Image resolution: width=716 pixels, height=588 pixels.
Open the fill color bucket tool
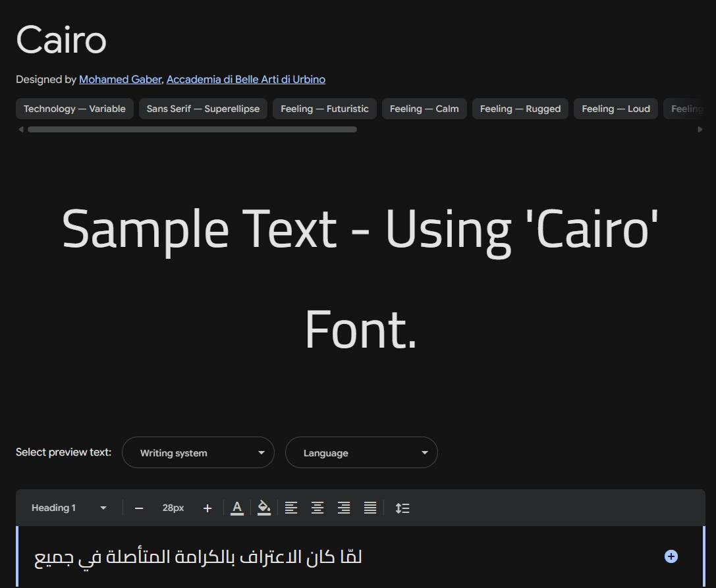click(264, 508)
